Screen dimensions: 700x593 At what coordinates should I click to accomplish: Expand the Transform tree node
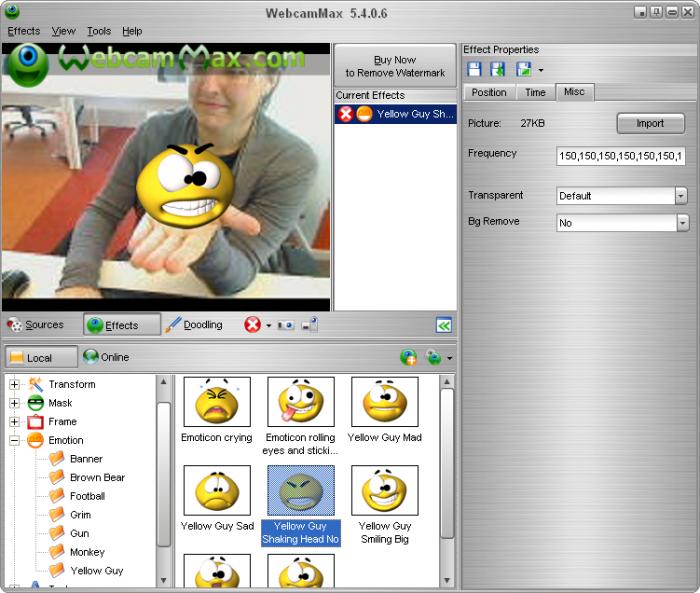point(14,384)
